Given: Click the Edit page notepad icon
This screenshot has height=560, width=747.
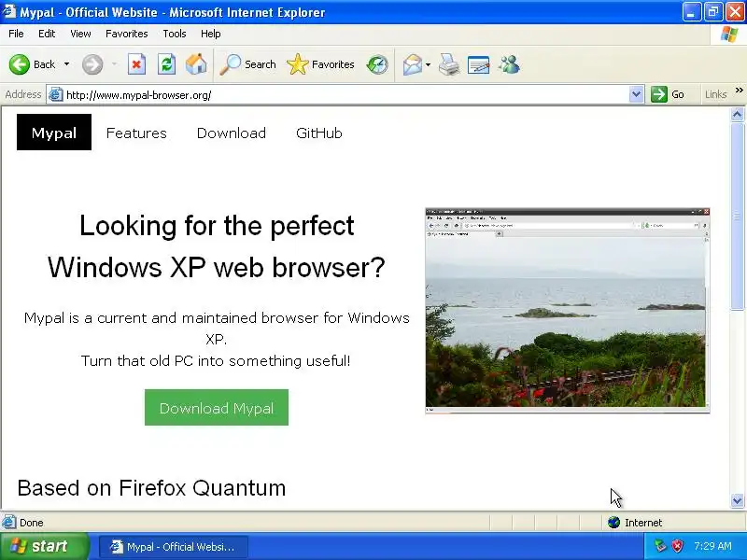Looking at the screenshot, I should 479,64.
